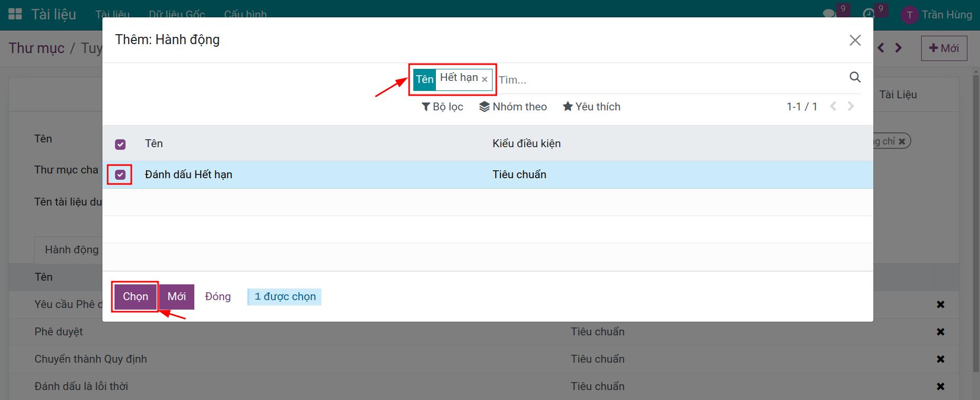
Task: Open the Dữ liệu Gốc menu
Action: (177, 14)
